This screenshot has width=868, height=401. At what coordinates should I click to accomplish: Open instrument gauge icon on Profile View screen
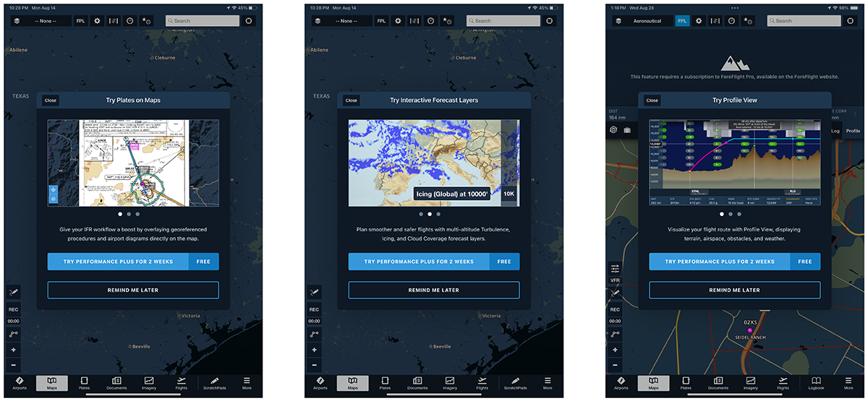tap(731, 21)
